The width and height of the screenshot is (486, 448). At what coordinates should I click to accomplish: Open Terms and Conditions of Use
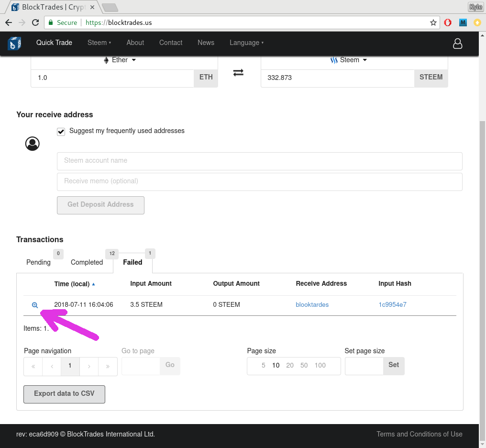tap(420, 434)
